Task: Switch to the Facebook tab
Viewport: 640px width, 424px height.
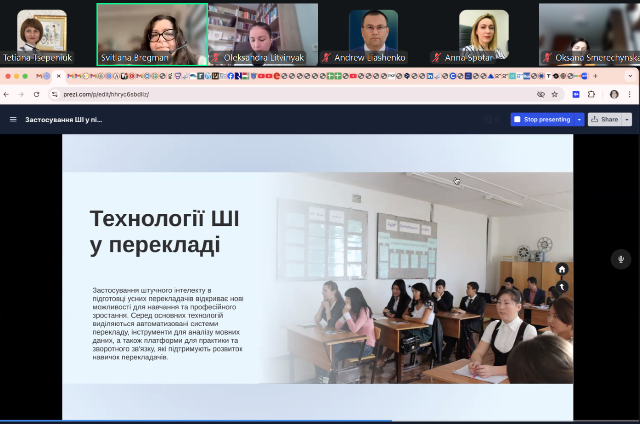Action: pos(230,76)
